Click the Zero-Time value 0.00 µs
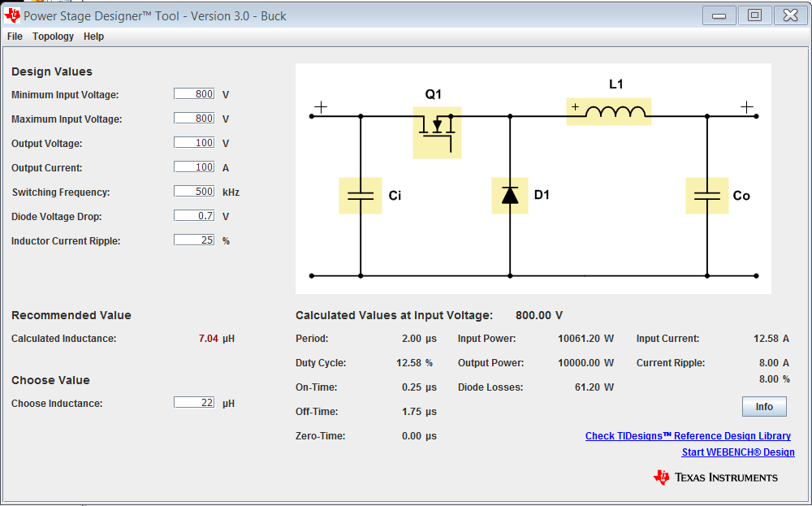 tap(419, 436)
